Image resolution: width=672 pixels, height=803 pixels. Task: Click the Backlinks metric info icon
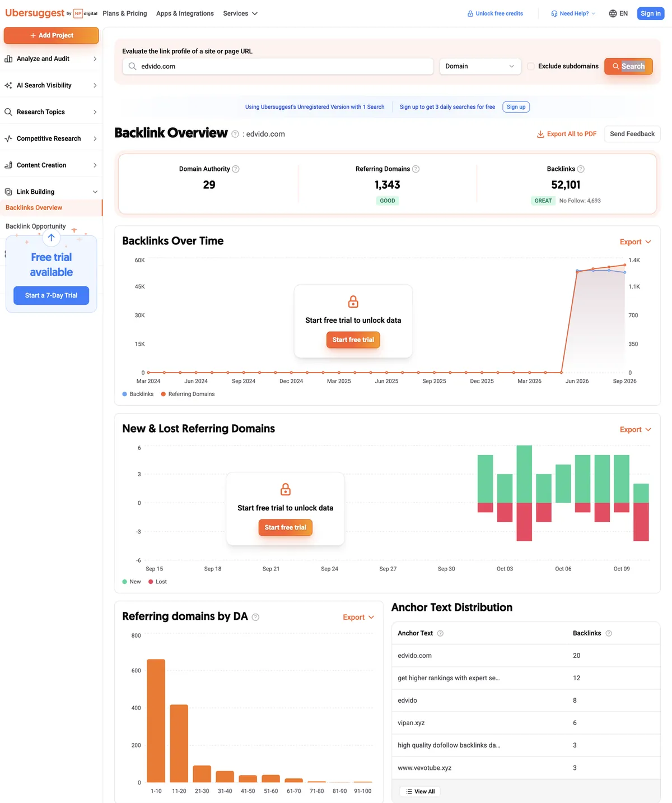(581, 169)
